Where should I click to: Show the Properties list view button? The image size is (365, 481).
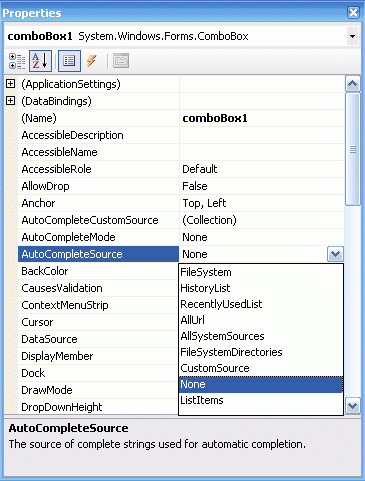point(69,61)
